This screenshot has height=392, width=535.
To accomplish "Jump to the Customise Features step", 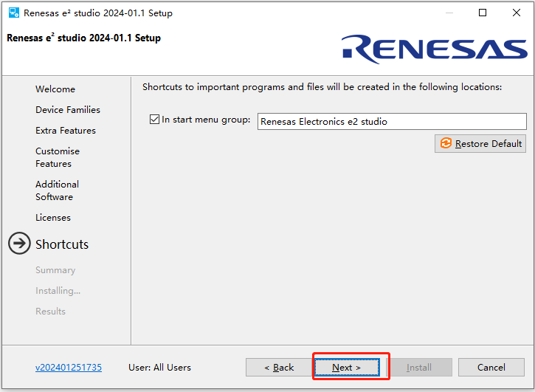I will (58, 157).
